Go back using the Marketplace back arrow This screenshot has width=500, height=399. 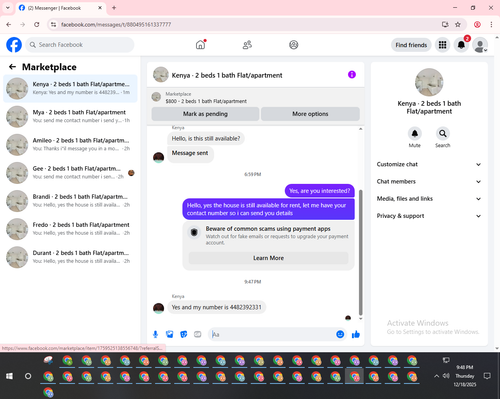(12, 67)
